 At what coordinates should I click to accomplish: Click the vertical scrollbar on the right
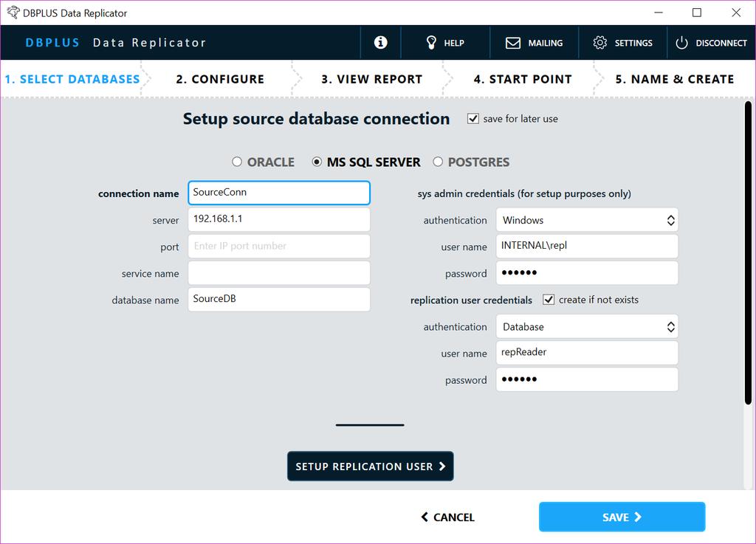pos(748,252)
